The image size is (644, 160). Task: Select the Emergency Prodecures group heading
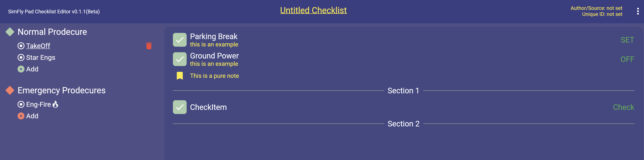pos(62,90)
